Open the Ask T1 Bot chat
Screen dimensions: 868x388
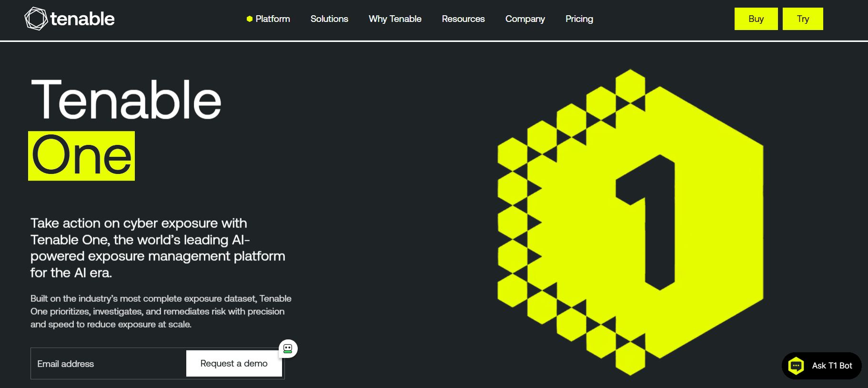(x=821, y=366)
